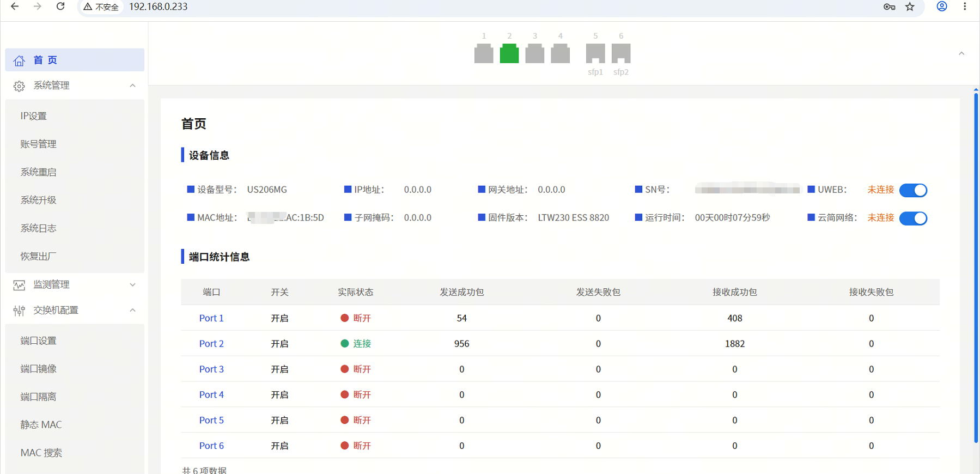This screenshot has height=474, width=980.
Task: Click the UWEB 未连接 status text
Action: click(881, 190)
